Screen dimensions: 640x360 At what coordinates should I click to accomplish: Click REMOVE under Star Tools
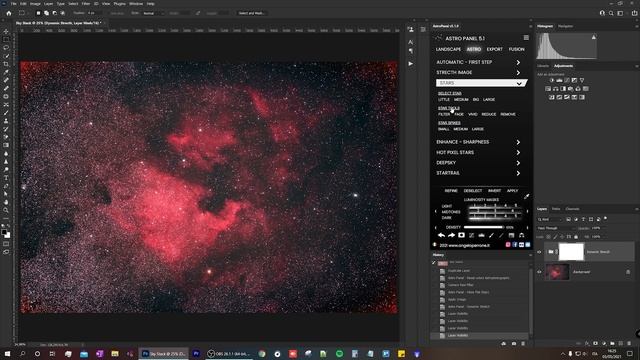click(x=508, y=114)
